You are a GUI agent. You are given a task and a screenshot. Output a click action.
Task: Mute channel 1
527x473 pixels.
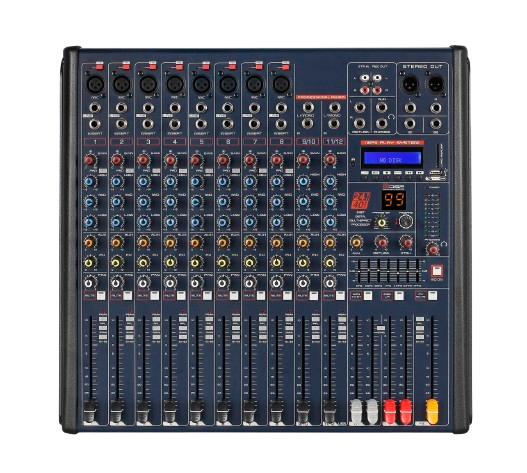click(101, 296)
